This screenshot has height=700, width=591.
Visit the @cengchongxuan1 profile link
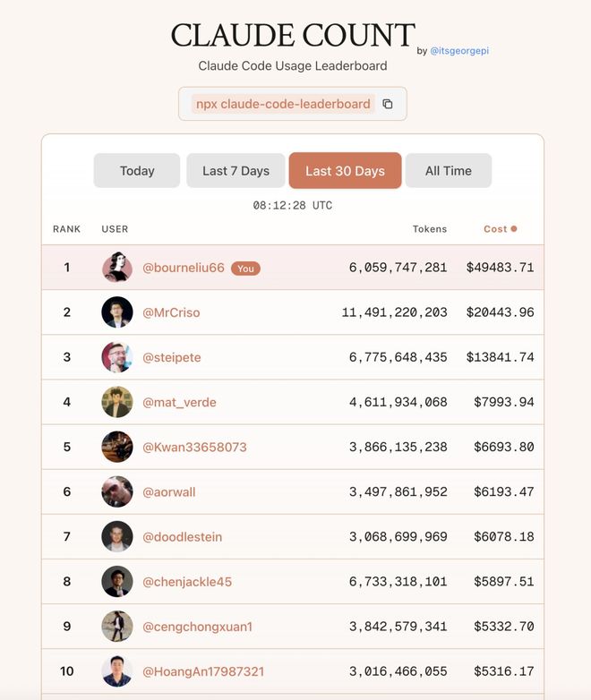pyautogui.click(x=197, y=627)
